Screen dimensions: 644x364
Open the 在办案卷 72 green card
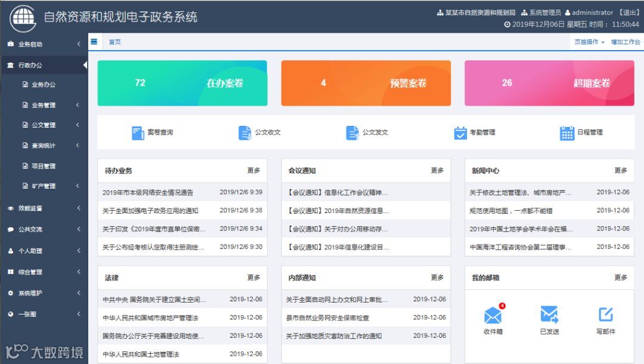[x=182, y=83]
